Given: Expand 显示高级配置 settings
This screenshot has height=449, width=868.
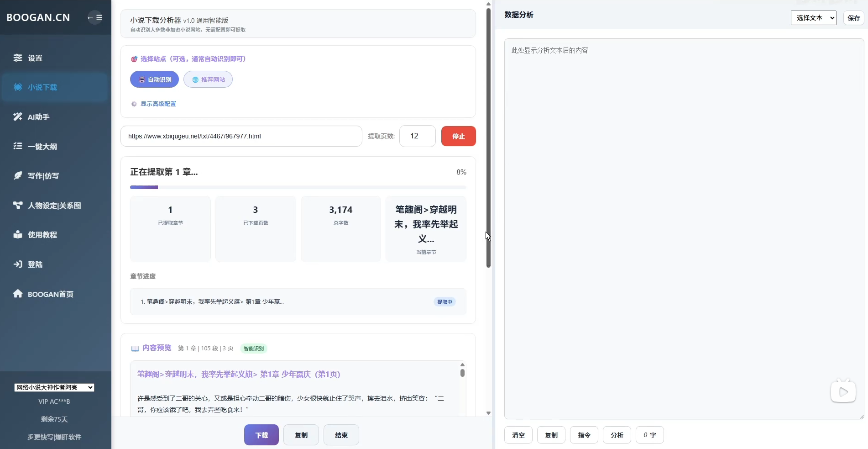Looking at the screenshot, I should pyautogui.click(x=158, y=104).
